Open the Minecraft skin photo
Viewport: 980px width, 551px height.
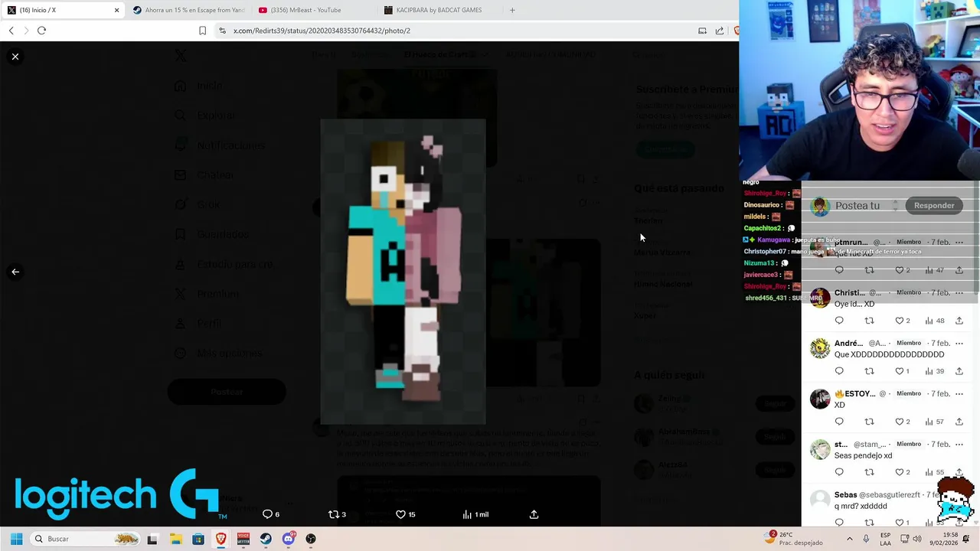pyautogui.click(x=403, y=271)
